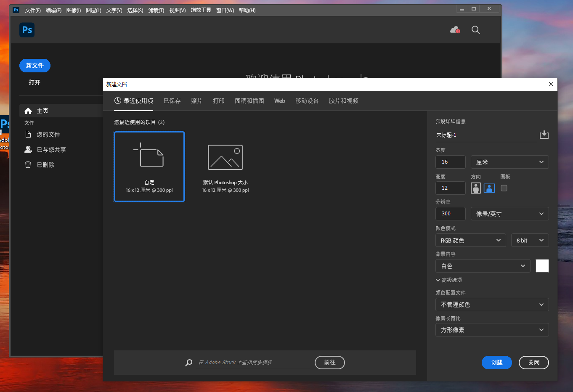Viewport: 573px width, 392px height.
Task: Click the document name field 未标题-1
Action: [486, 135]
